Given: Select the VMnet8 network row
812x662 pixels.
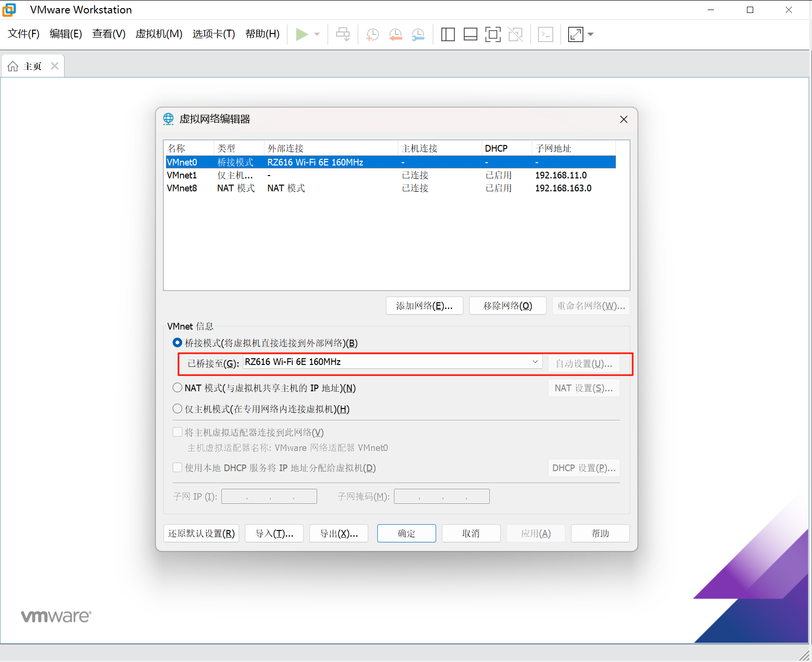Looking at the screenshot, I should pyautogui.click(x=391, y=188).
